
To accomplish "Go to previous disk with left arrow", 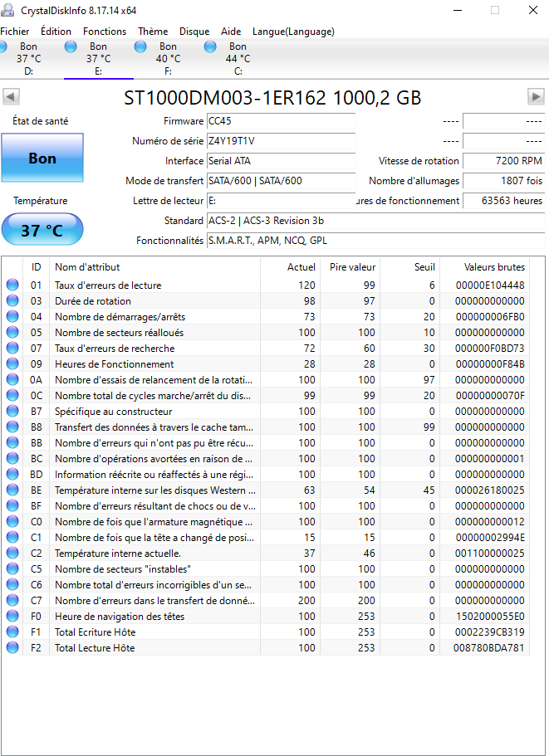I will click(11, 96).
